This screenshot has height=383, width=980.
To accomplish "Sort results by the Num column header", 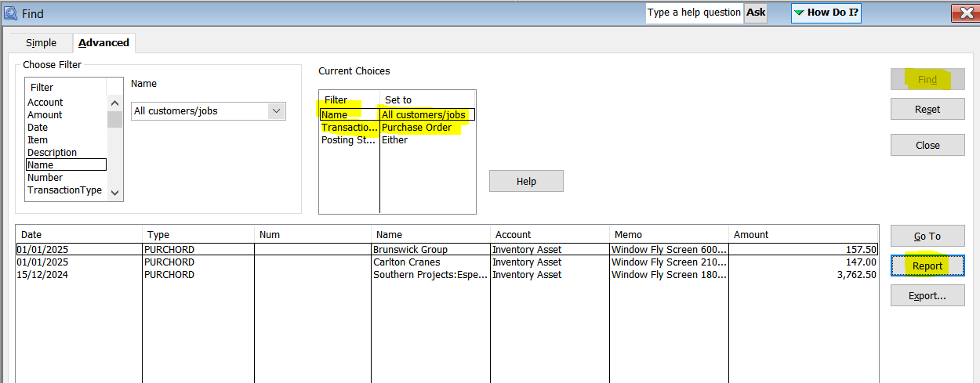I will coord(313,234).
